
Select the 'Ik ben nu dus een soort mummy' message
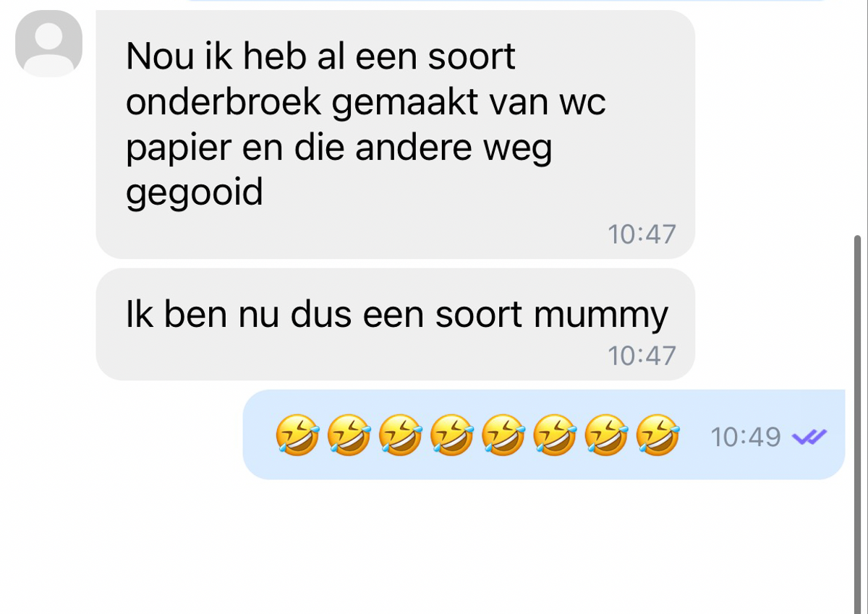click(395, 324)
